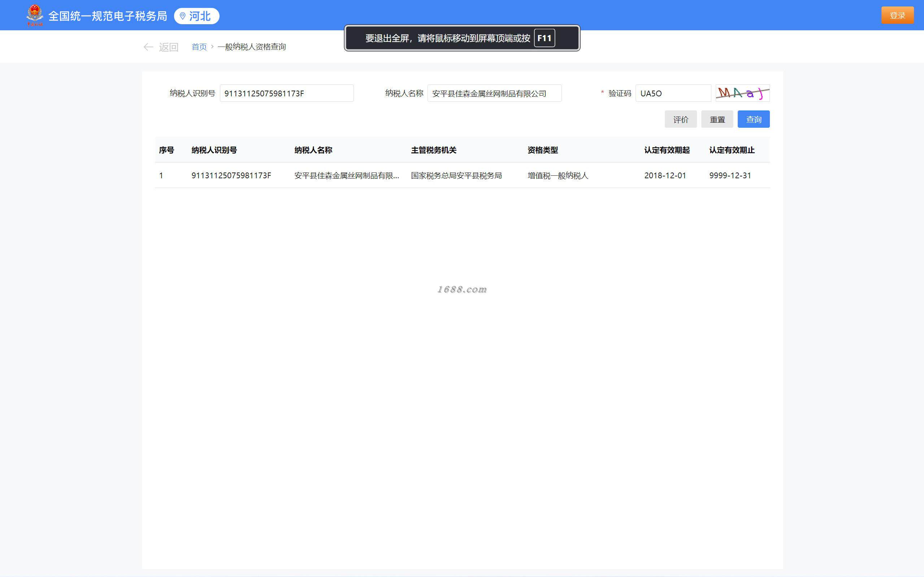This screenshot has width=924, height=577.
Task: Select the result row's truncated company name
Action: (346, 175)
